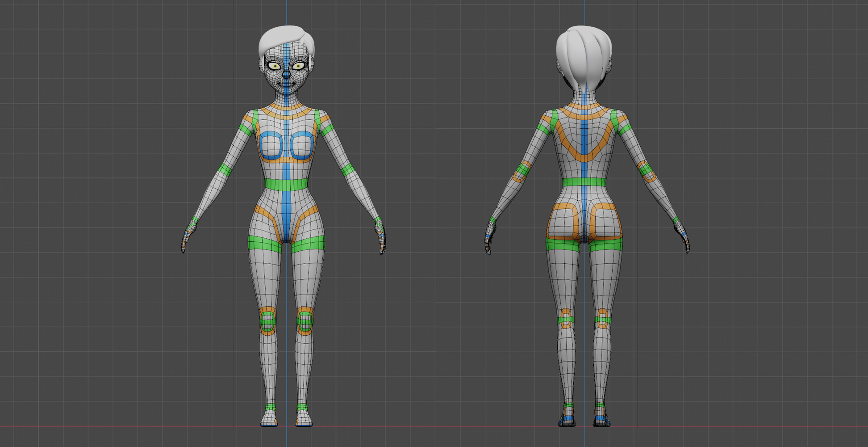
Task: Click front view's screen-left green thigh band
Action: click(x=264, y=244)
